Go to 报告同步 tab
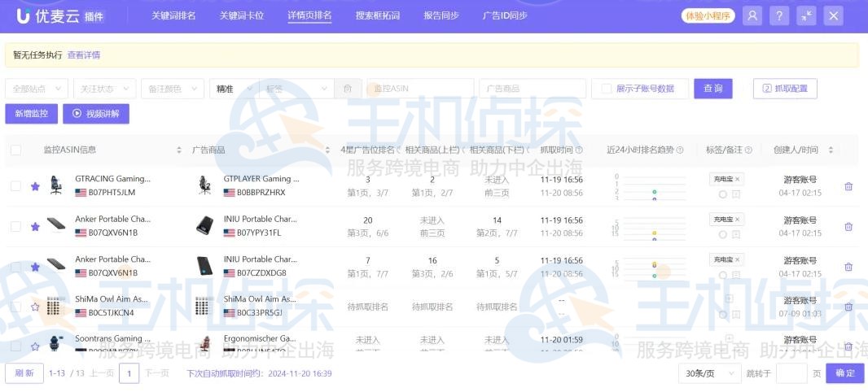 click(x=441, y=15)
